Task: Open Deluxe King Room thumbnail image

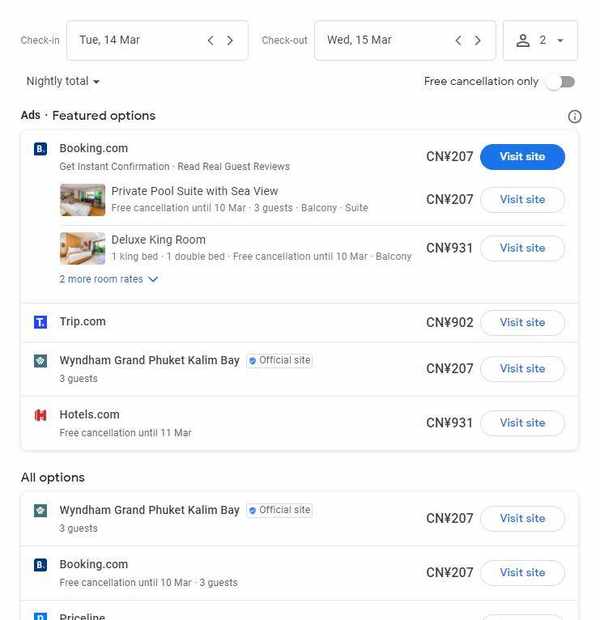Action: point(82,248)
